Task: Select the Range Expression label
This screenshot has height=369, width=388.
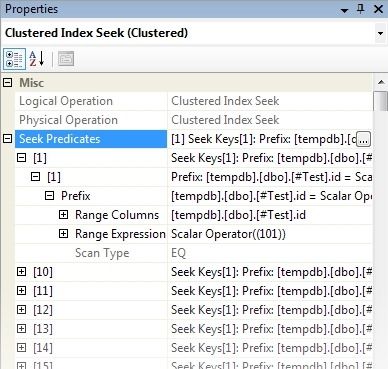Action: pos(120,234)
